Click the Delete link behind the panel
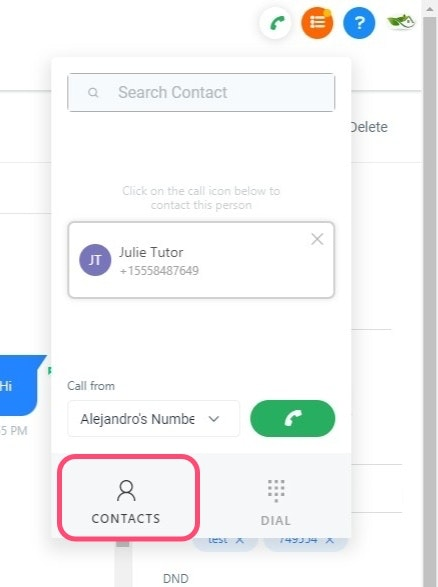This screenshot has width=438, height=587. click(x=369, y=127)
